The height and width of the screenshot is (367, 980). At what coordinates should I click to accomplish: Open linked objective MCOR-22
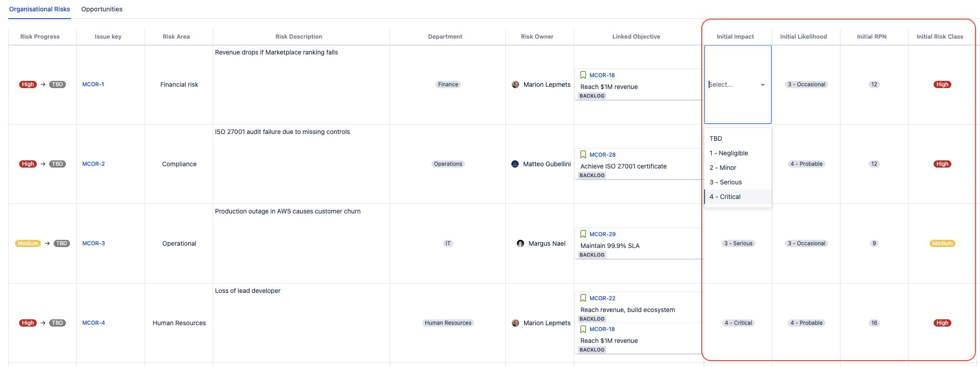(x=602, y=298)
